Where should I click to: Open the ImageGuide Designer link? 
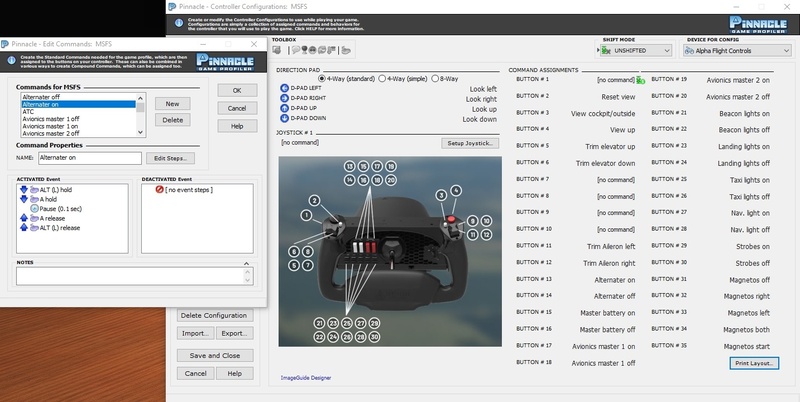306,378
